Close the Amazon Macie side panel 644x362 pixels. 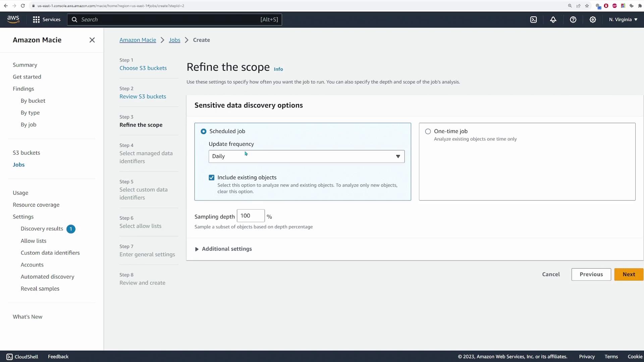pyautogui.click(x=92, y=40)
